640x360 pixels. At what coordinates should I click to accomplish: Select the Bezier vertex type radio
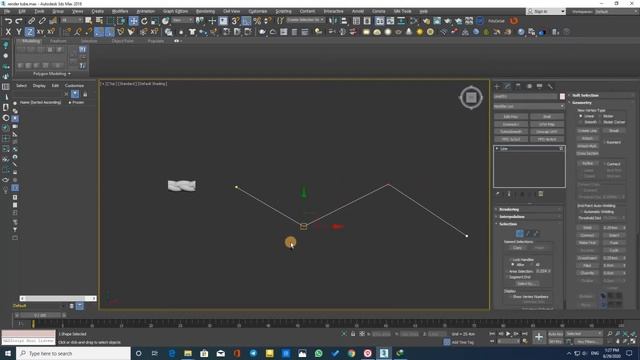(x=600, y=116)
